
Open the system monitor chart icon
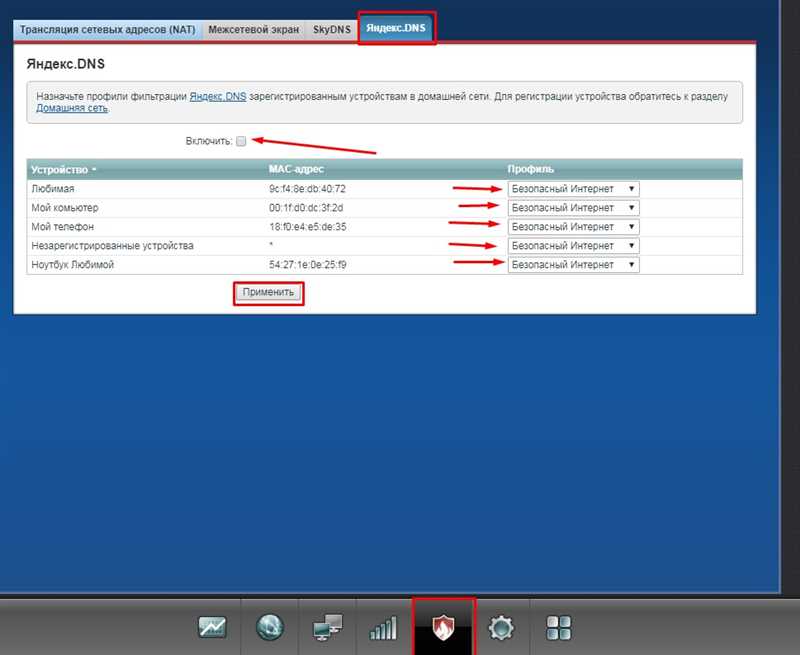point(212,627)
